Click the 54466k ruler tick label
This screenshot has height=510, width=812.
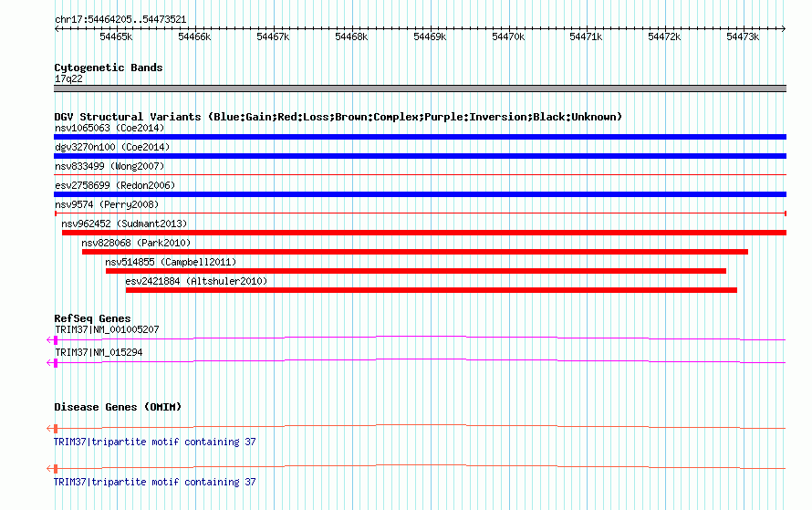(x=194, y=36)
